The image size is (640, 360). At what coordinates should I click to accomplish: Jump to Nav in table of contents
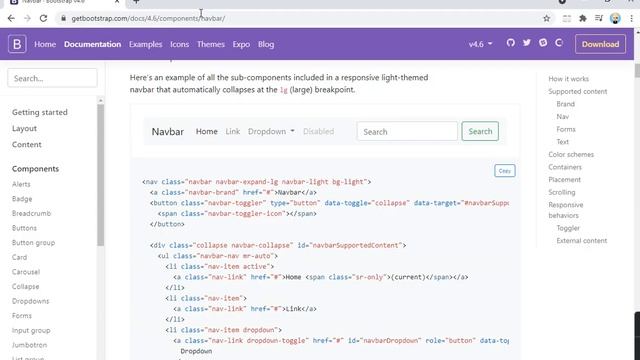click(562, 117)
